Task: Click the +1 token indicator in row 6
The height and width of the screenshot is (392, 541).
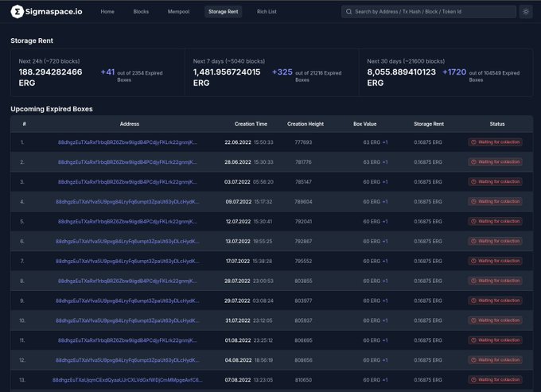Action: point(385,242)
